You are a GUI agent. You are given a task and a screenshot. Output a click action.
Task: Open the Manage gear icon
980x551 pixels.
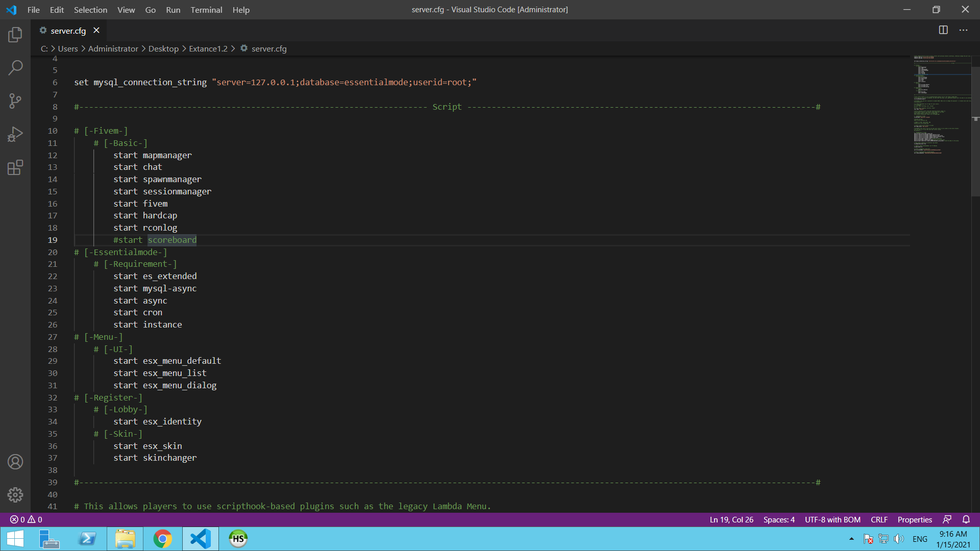[x=15, y=494]
